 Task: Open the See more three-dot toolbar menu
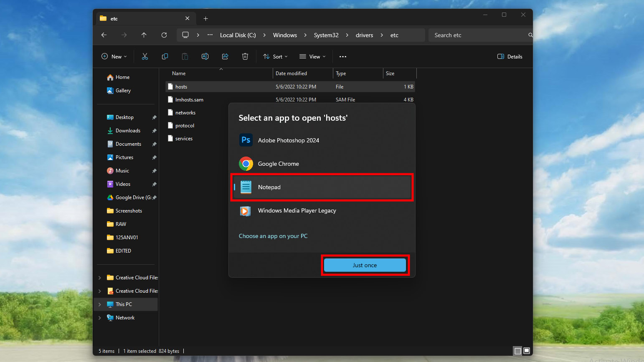tap(343, 57)
